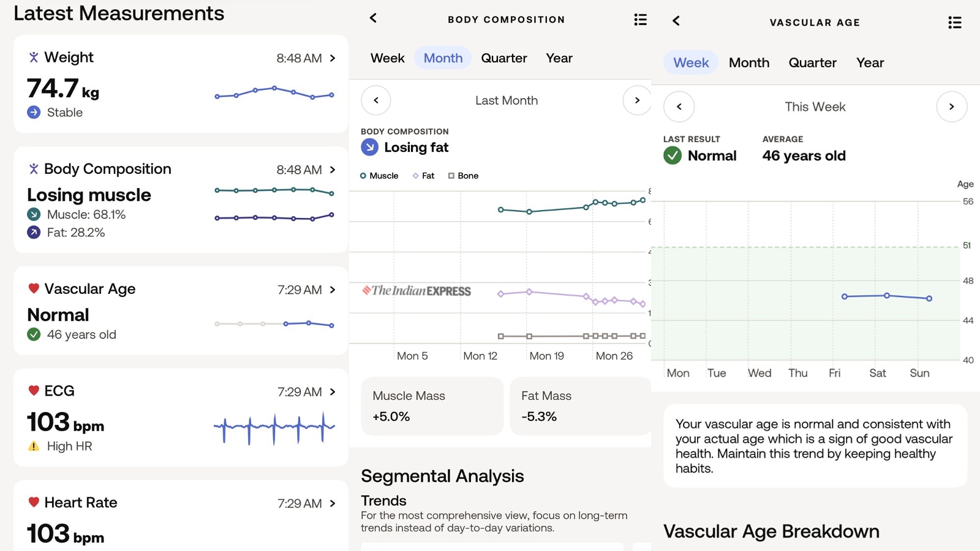Open the Fat Mass -5.3% card

pyautogui.click(x=579, y=406)
